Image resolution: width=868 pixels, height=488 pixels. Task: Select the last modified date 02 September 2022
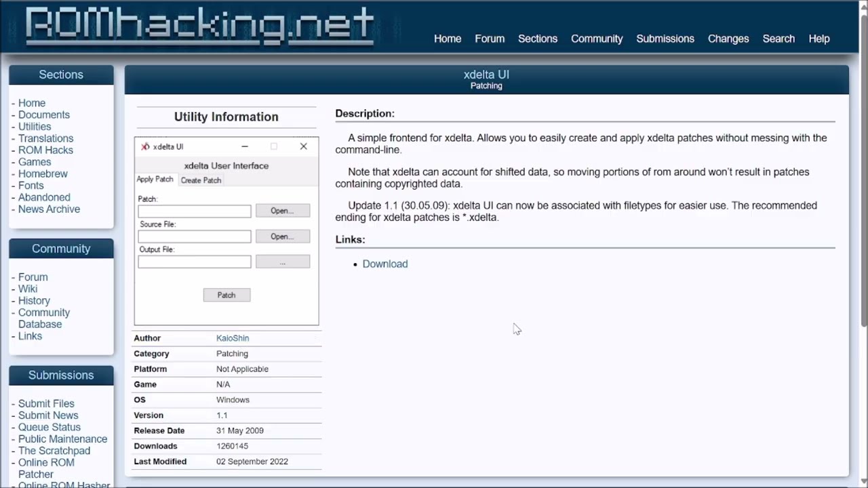(252, 462)
